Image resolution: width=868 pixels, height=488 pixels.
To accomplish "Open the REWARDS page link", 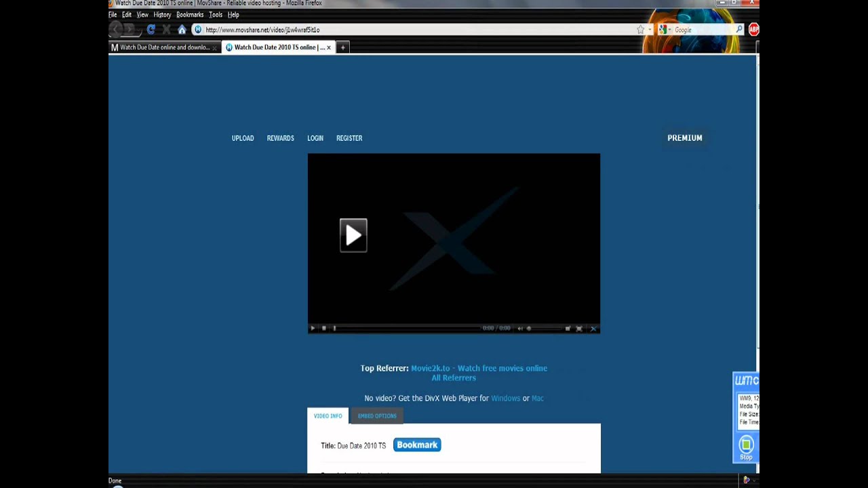I will [280, 138].
